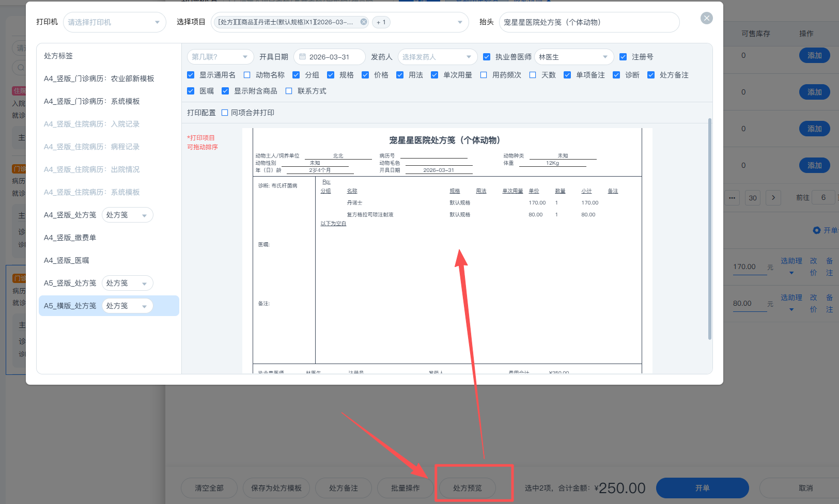Enable the 用药频次 checkbox
The image size is (839, 504).
pyautogui.click(x=484, y=75)
